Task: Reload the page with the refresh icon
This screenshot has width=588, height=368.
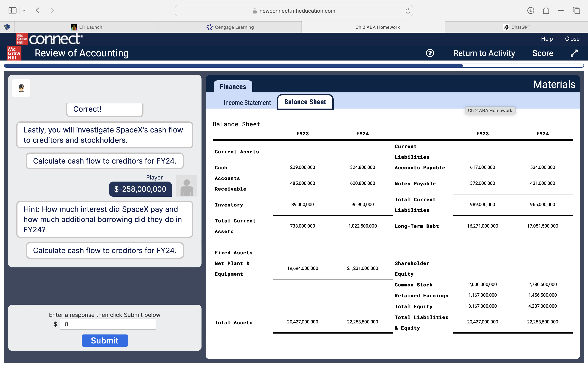Action: [x=408, y=11]
